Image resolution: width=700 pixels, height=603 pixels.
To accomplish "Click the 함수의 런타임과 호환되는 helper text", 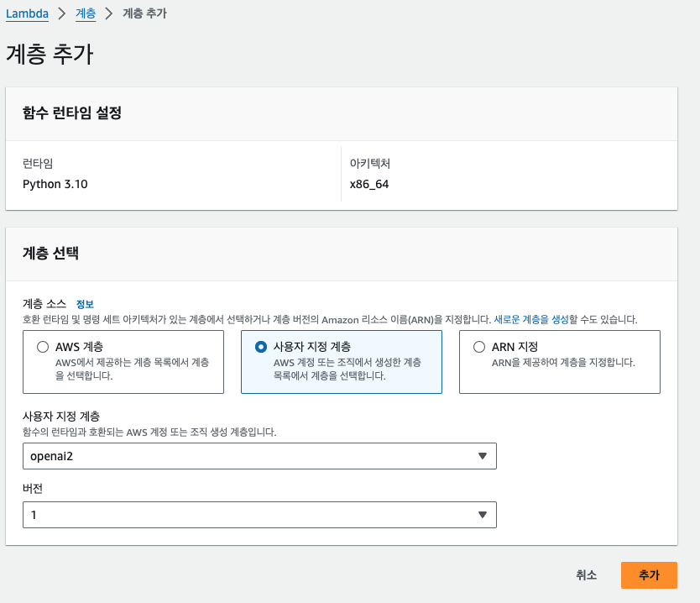I will coord(149,432).
